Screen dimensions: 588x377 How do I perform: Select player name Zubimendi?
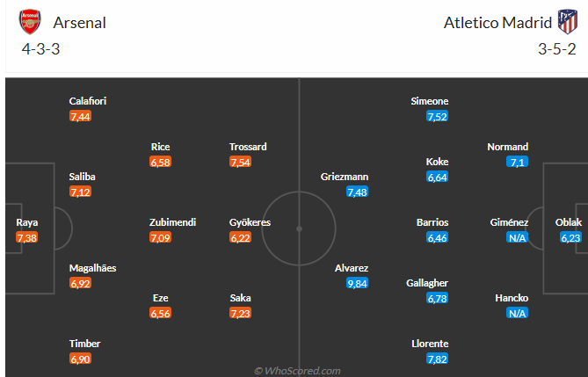click(171, 222)
